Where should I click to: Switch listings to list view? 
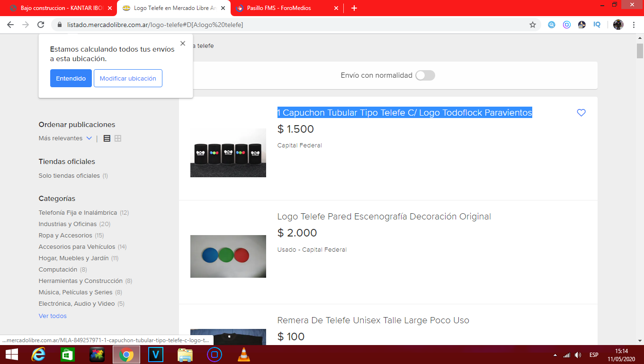[x=107, y=138]
